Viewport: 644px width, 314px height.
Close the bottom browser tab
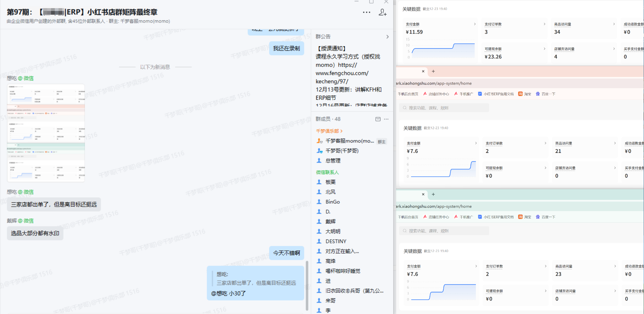pyautogui.click(x=423, y=194)
